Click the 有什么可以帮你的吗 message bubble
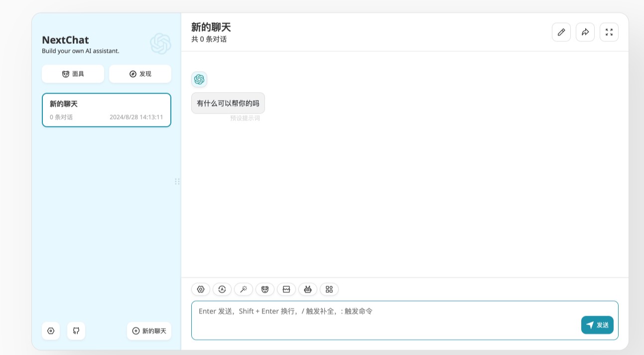 pos(228,103)
